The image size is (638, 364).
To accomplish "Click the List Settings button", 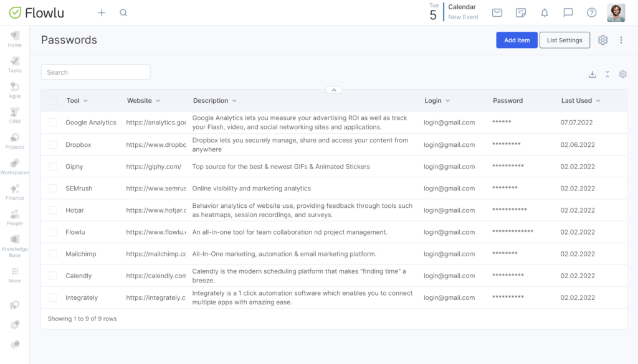I will [x=564, y=40].
